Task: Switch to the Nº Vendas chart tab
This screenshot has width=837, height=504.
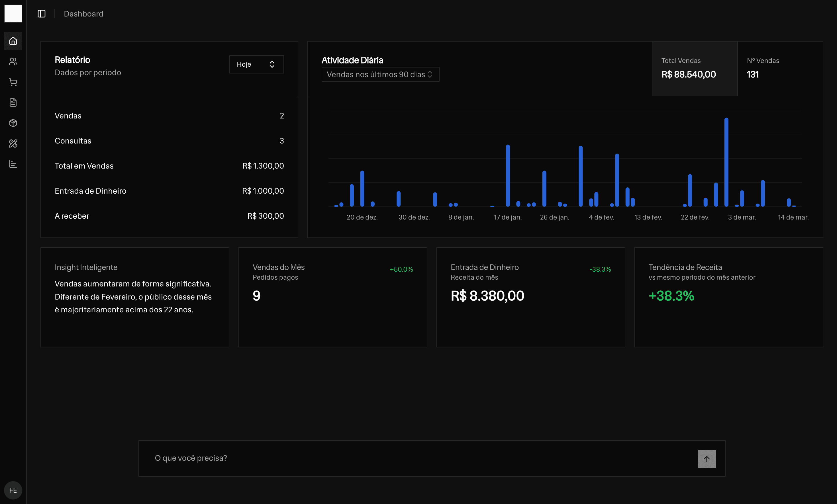Action: pyautogui.click(x=779, y=69)
